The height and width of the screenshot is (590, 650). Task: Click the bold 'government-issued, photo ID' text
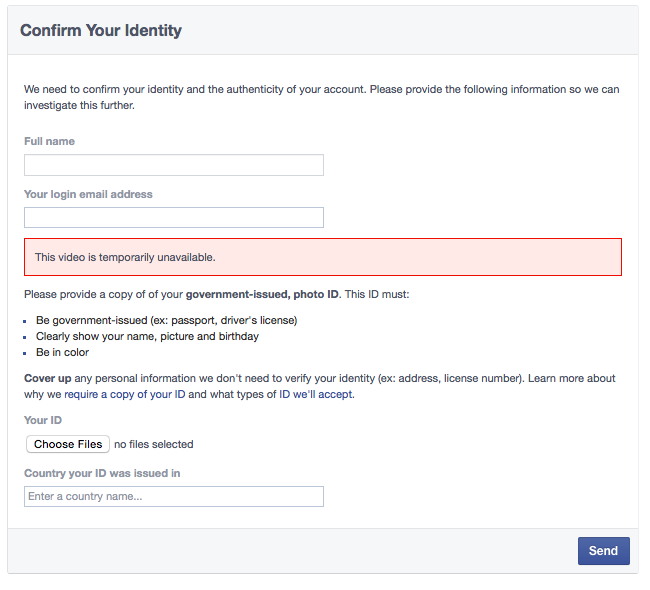coord(262,295)
